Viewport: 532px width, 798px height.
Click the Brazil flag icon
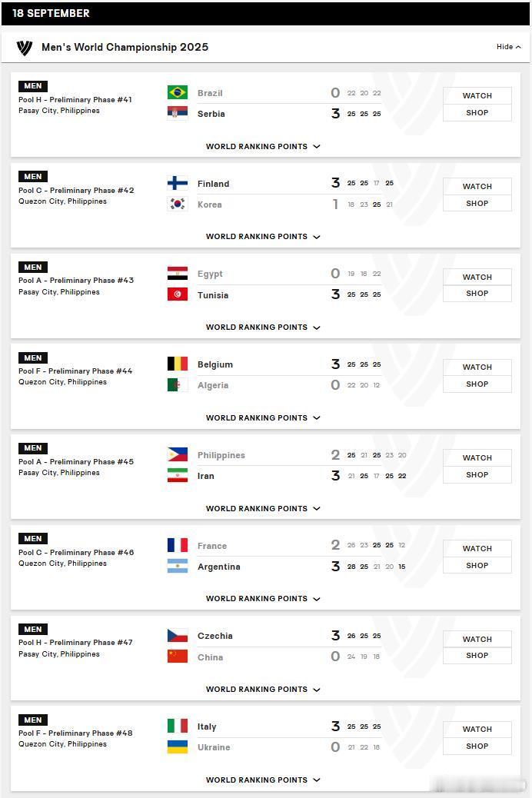point(177,92)
